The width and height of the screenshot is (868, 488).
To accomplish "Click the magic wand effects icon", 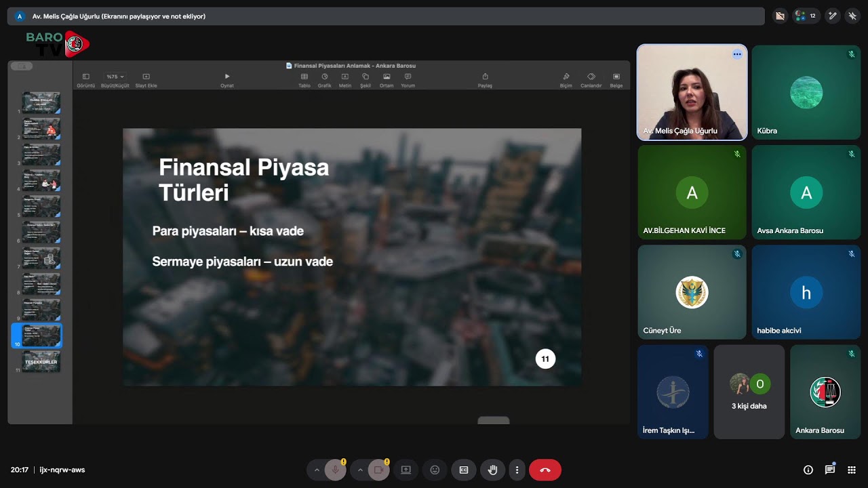I will (832, 16).
